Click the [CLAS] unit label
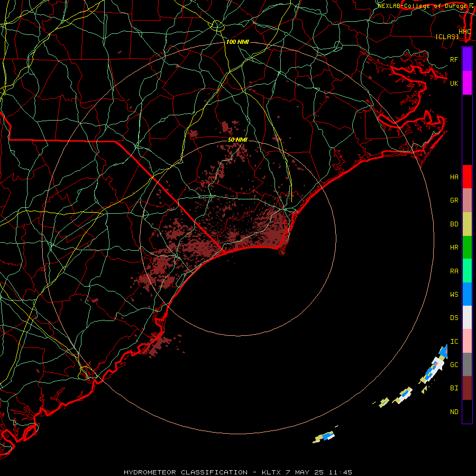The width and height of the screenshot is (476, 476). 447,36
